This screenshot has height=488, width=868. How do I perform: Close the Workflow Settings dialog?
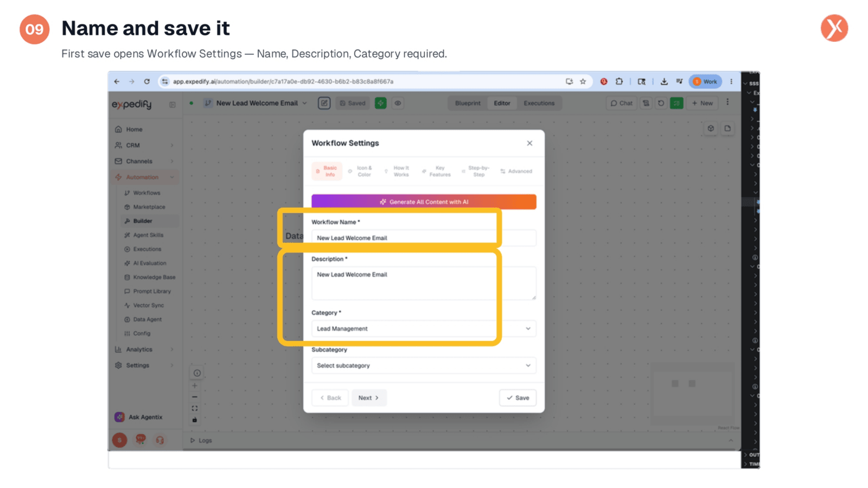(529, 143)
